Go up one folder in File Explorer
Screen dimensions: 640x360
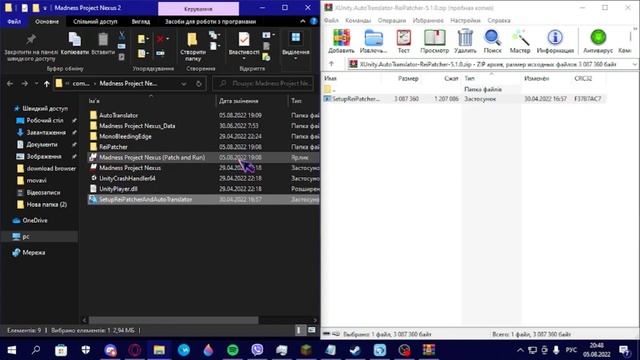tap(47, 83)
